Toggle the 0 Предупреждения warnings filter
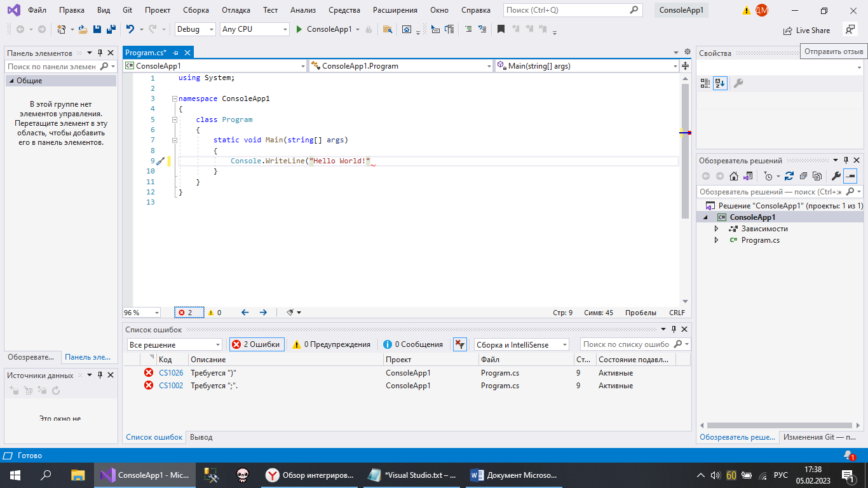Image resolution: width=868 pixels, height=488 pixels. [331, 344]
